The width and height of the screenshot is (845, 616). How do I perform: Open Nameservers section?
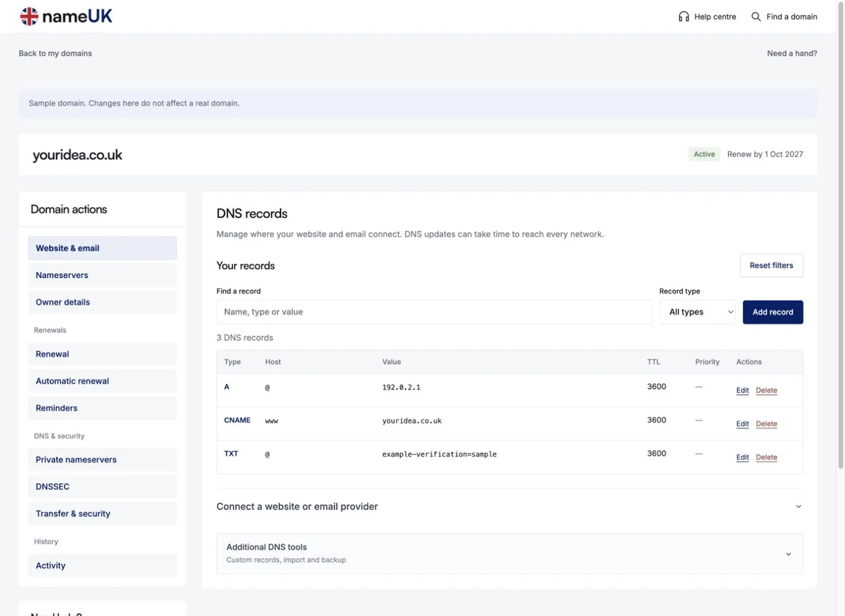[x=102, y=275]
